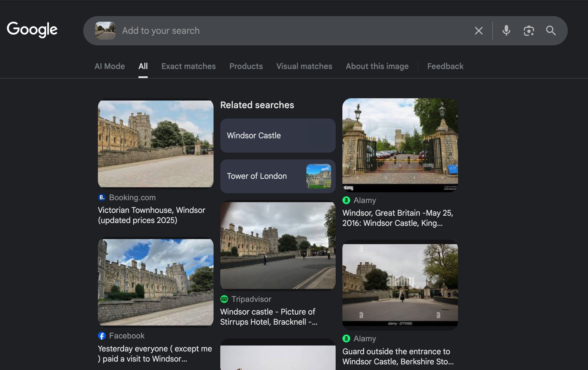Click Alamy icon above 'Guard outside' title
Screen dimensions: 588x370
click(346, 338)
